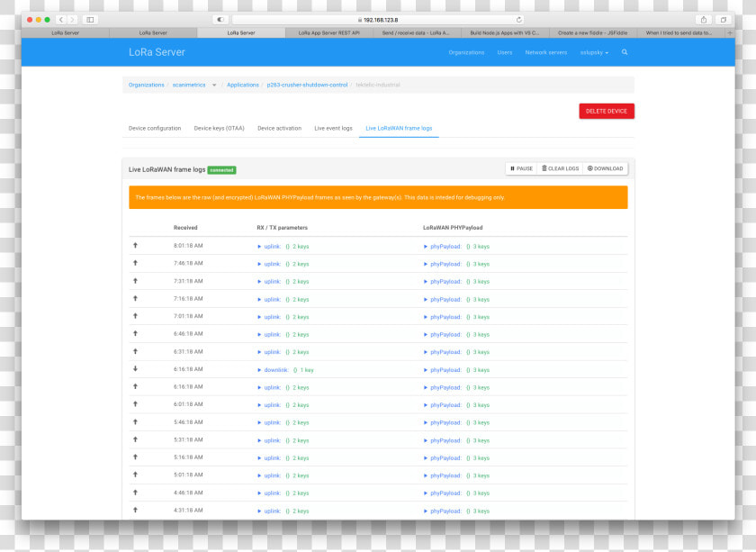Open the Device activation tab
756x552 pixels.
[279, 129]
